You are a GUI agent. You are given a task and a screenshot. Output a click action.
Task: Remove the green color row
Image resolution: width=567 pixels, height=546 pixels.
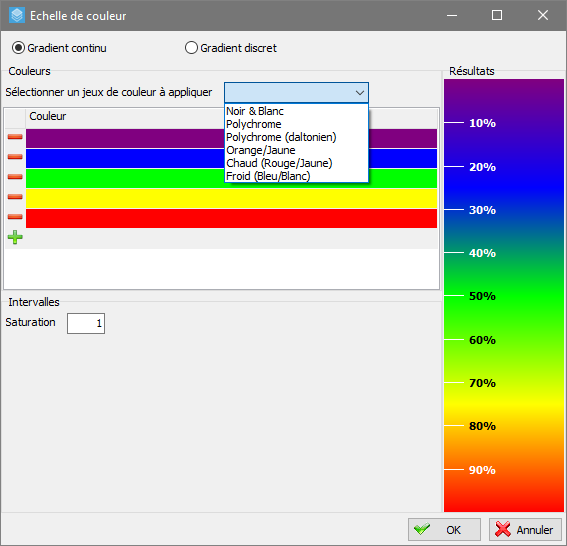(15, 177)
